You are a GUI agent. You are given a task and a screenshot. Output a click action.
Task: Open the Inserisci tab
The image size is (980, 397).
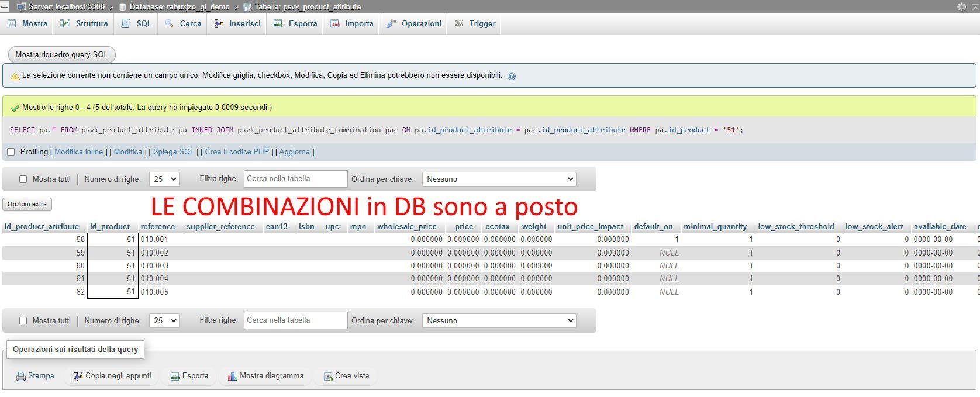(237, 24)
